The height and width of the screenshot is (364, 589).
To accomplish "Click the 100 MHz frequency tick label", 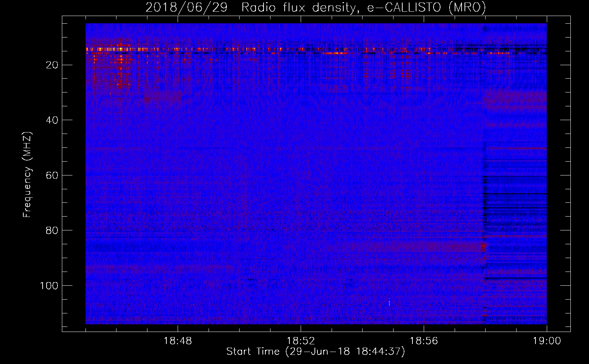I will pyautogui.click(x=49, y=286).
